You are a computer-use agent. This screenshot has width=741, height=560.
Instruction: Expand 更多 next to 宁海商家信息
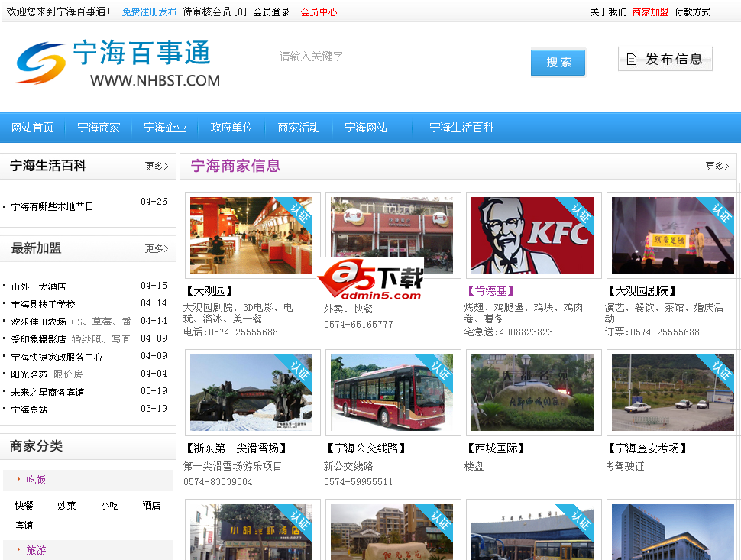point(717,166)
